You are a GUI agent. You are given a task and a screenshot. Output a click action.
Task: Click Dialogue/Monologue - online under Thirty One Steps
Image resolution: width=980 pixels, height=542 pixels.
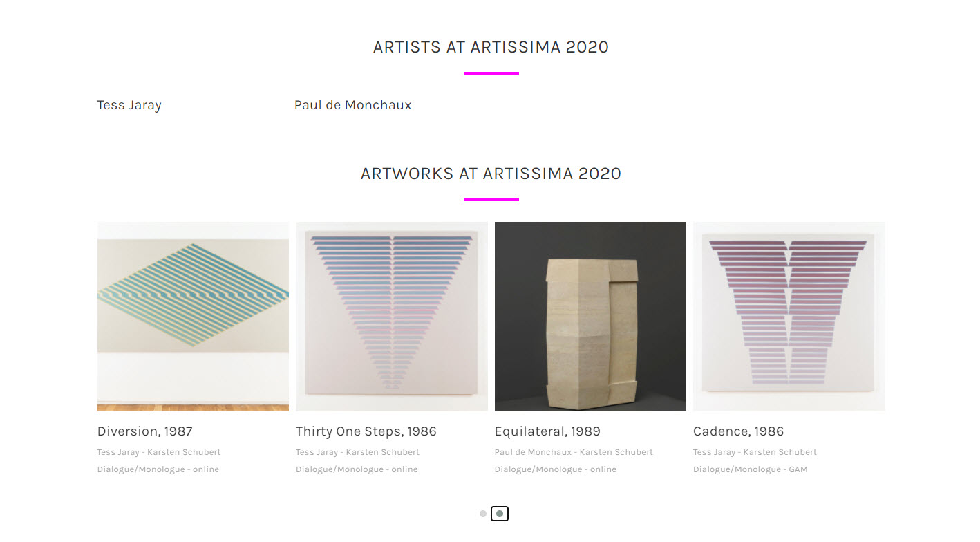357,469
